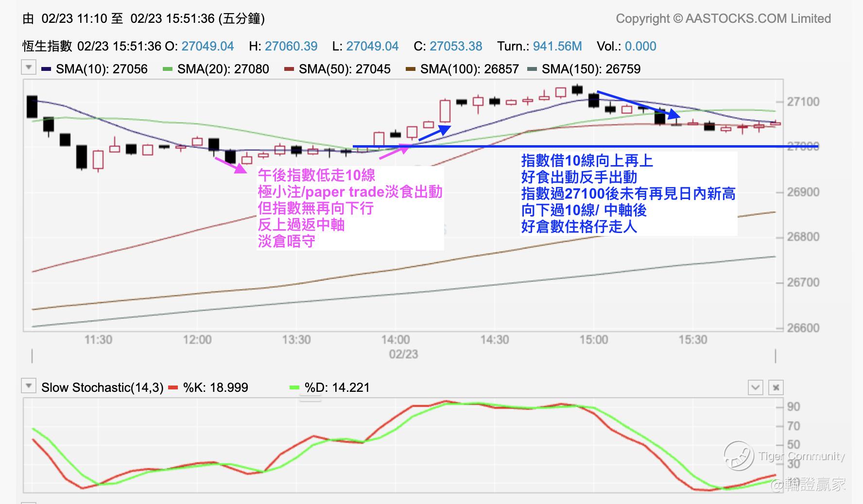Select the chart date range header text
The height and width of the screenshot is (504, 863).
144,18
